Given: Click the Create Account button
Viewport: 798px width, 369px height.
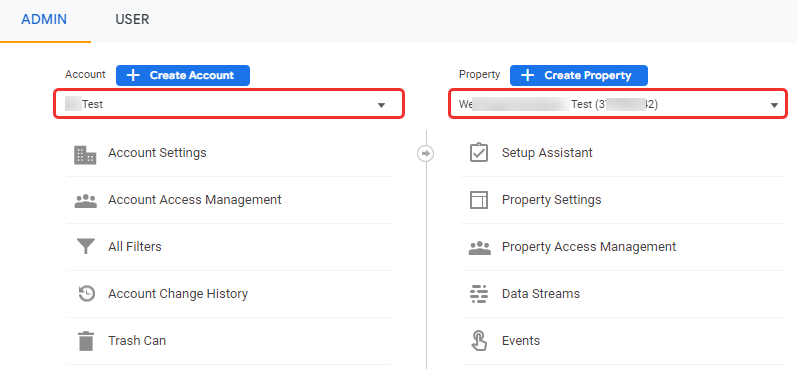Looking at the screenshot, I should click(183, 75).
